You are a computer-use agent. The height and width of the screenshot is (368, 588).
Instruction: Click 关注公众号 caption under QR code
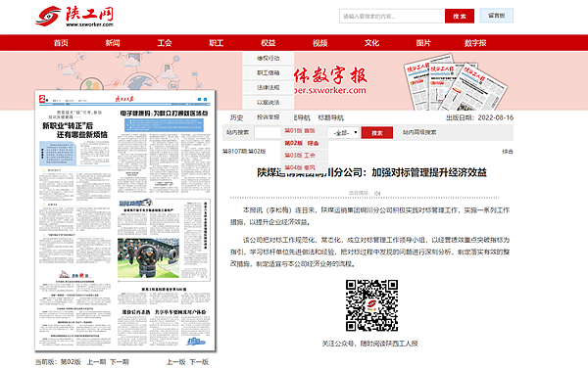[x=369, y=344]
